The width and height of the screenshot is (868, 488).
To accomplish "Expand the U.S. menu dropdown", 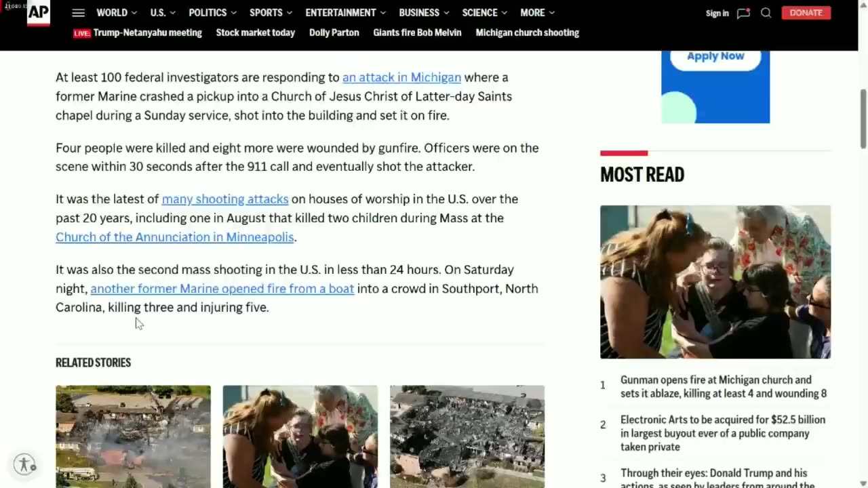I will [x=163, y=13].
